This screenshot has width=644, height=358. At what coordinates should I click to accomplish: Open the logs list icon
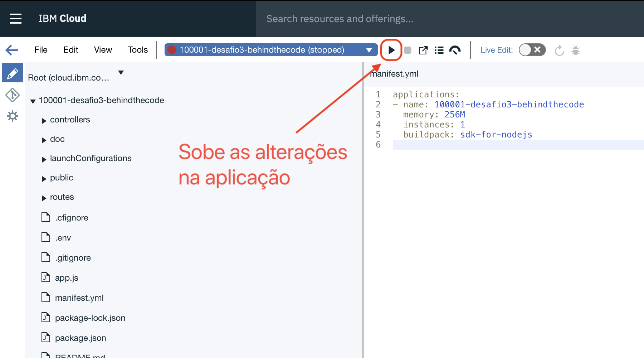(439, 50)
